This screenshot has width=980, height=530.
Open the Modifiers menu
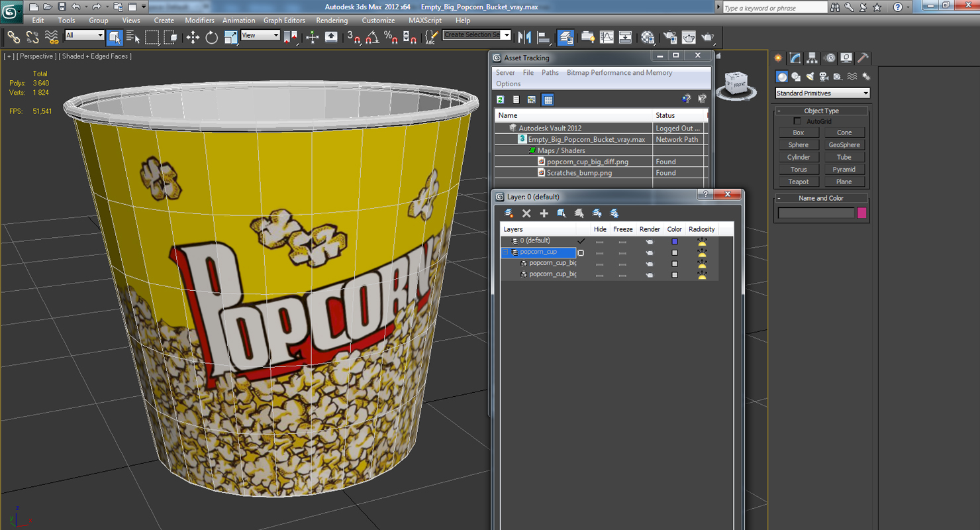pos(199,21)
